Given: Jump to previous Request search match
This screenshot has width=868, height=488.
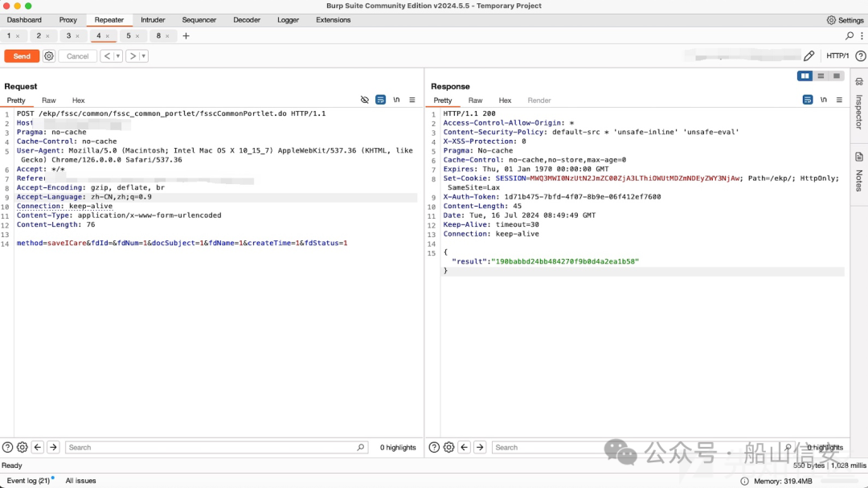Looking at the screenshot, I should pyautogui.click(x=38, y=447).
